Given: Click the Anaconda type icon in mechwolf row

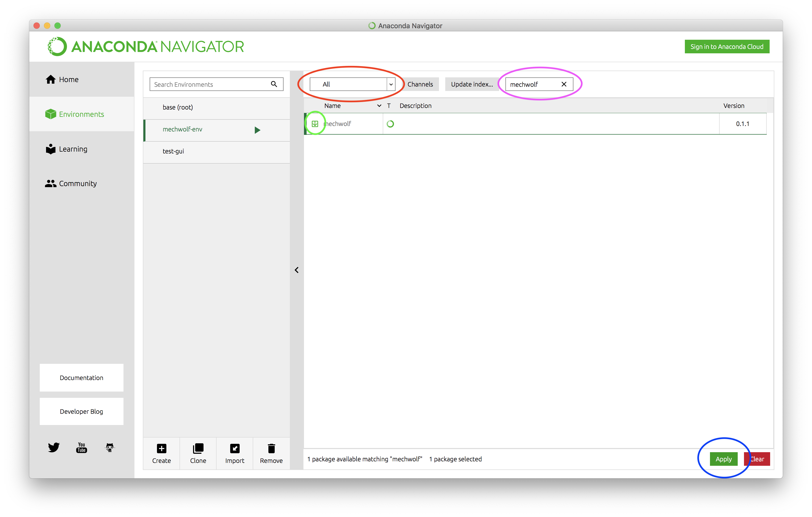Looking at the screenshot, I should pos(390,124).
